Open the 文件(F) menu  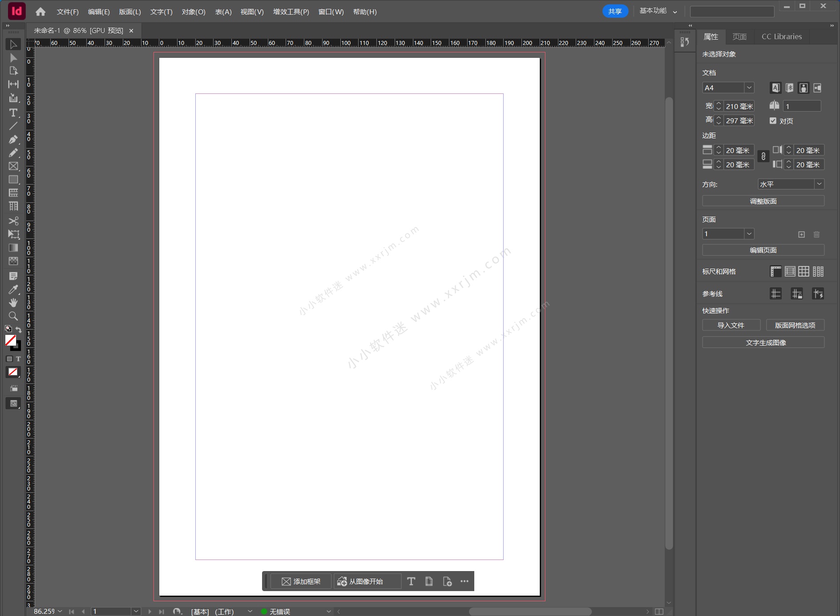[67, 12]
